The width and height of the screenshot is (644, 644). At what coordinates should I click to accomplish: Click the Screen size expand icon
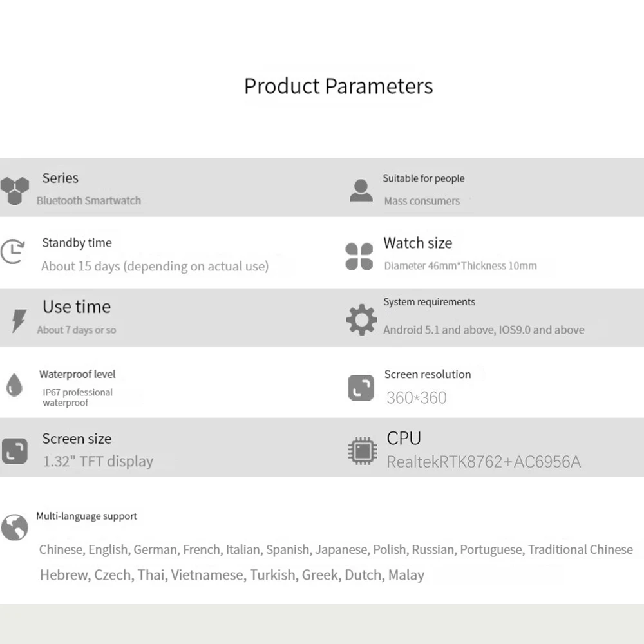coord(15,451)
